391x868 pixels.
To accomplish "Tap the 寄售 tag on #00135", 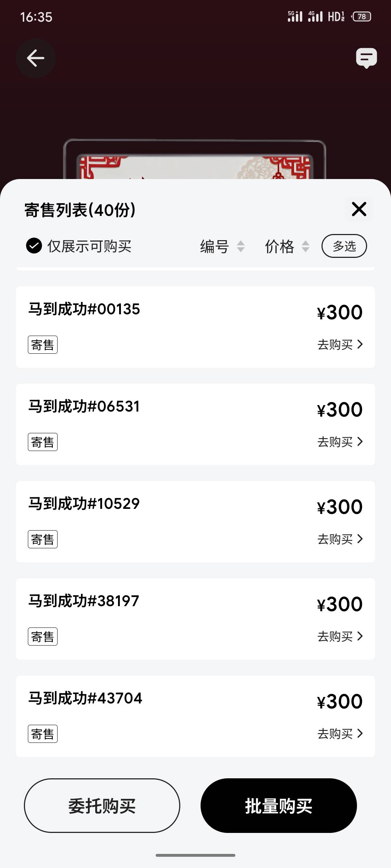I will pyautogui.click(x=43, y=345).
